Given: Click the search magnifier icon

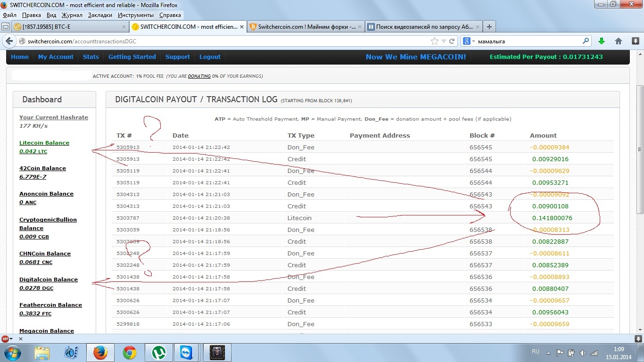Looking at the screenshot, I should pyautogui.click(x=586, y=41).
